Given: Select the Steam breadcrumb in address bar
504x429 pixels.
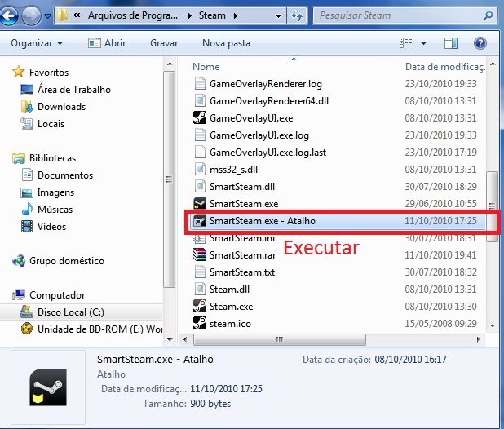Looking at the screenshot, I should [x=212, y=15].
